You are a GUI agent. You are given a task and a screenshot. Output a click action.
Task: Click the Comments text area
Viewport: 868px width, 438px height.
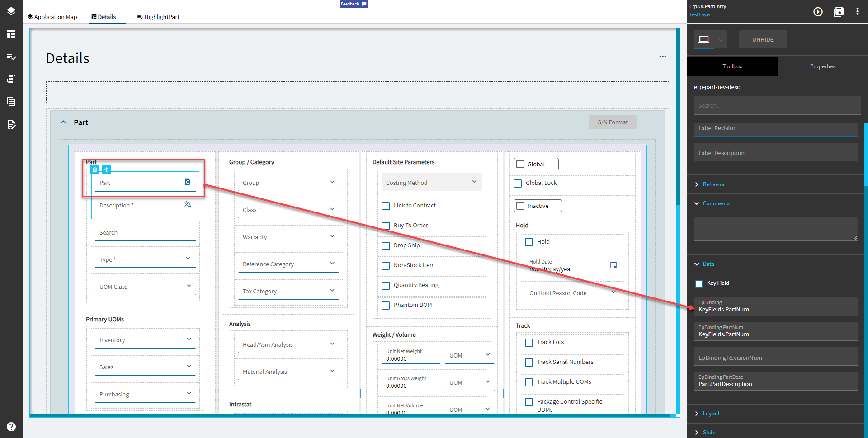776,229
